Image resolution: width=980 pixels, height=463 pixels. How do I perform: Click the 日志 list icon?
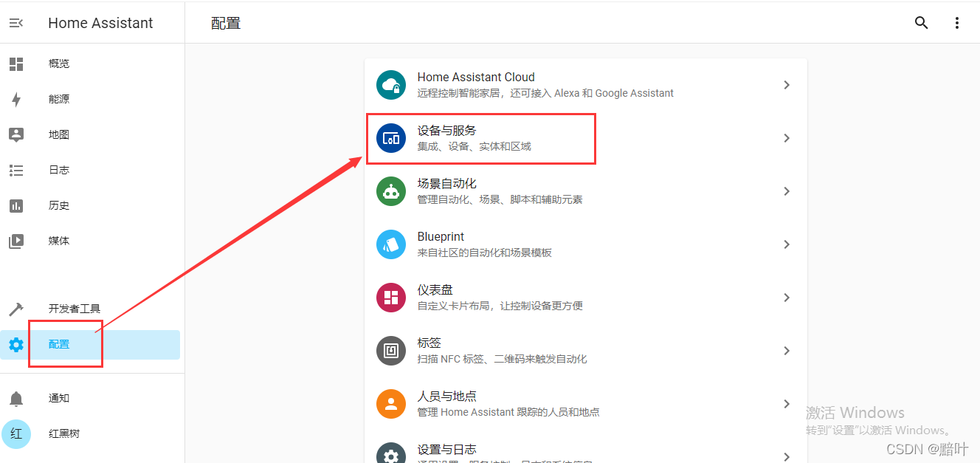click(16, 171)
